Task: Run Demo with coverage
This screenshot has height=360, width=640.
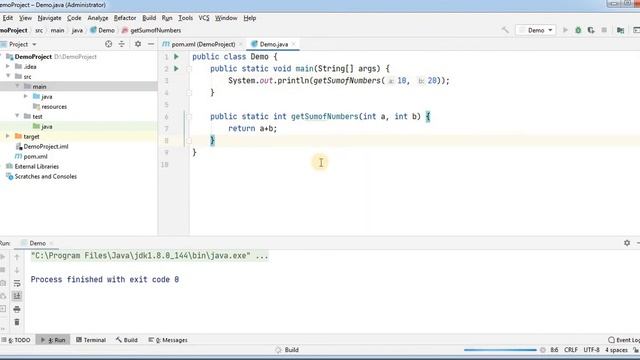Action: tap(591, 30)
